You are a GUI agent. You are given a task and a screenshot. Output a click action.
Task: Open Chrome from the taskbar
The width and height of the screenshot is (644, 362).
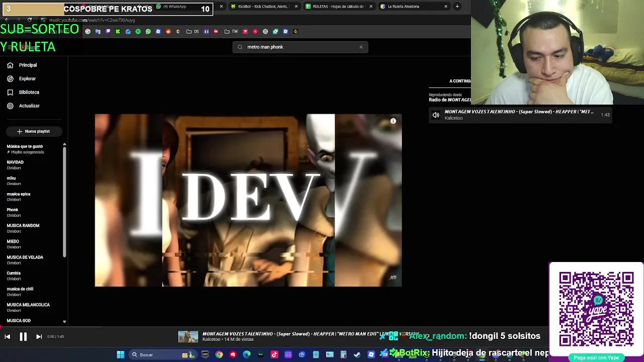[x=219, y=354]
